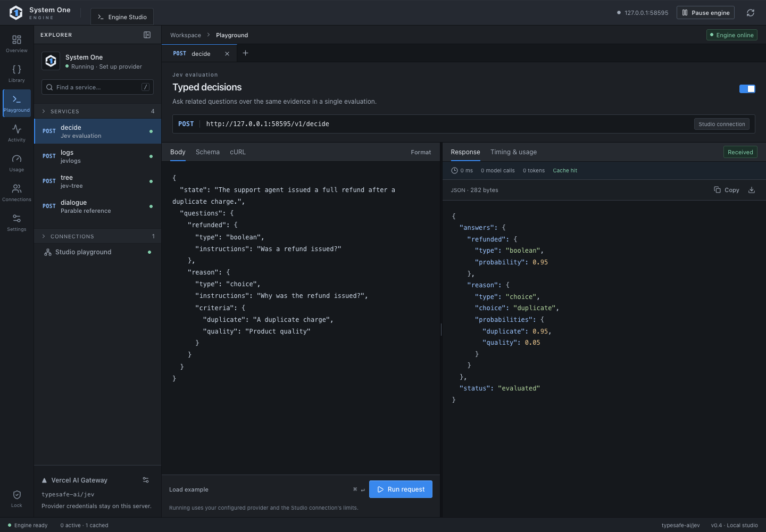The width and height of the screenshot is (766, 532).
Task: Click the Cache hit label
Action: (565, 171)
